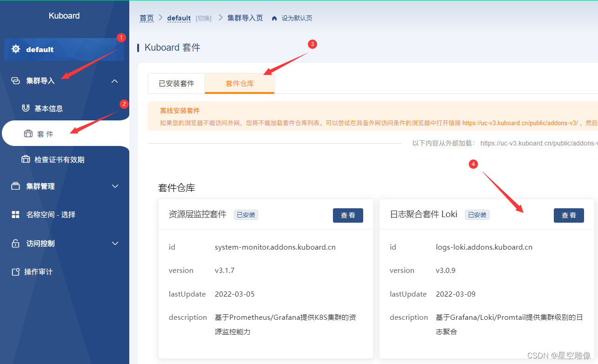Click the 集群导入 link icon
The width and height of the screenshot is (598, 364).
tap(15, 81)
